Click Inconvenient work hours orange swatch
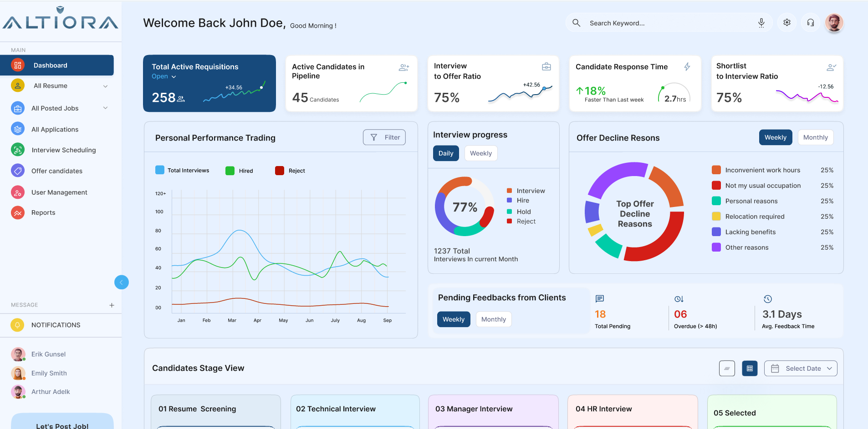The width and height of the screenshot is (868, 429). pyautogui.click(x=716, y=170)
